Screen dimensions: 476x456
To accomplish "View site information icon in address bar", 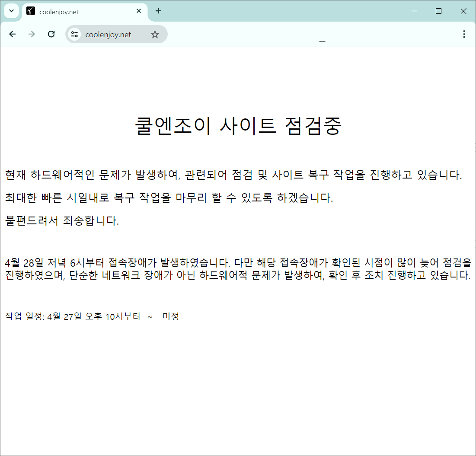I will pos(74,34).
